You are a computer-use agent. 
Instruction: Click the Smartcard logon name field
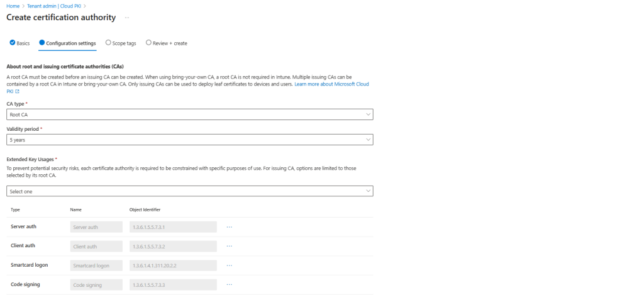(x=96, y=265)
